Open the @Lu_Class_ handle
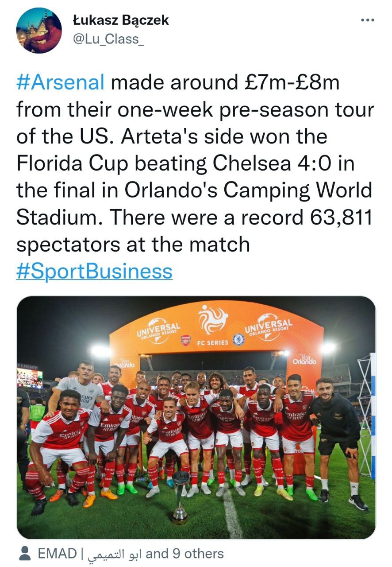392x567 pixels. point(108,39)
